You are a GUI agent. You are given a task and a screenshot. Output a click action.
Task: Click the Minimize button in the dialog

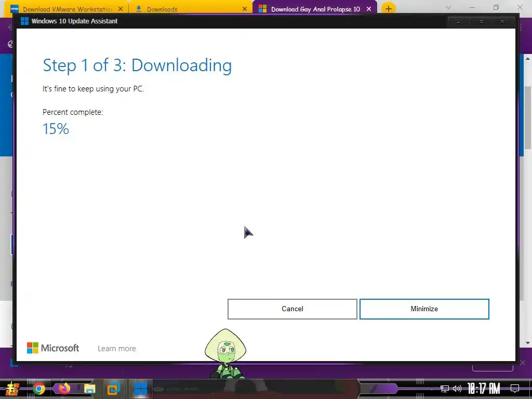pos(424,309)
